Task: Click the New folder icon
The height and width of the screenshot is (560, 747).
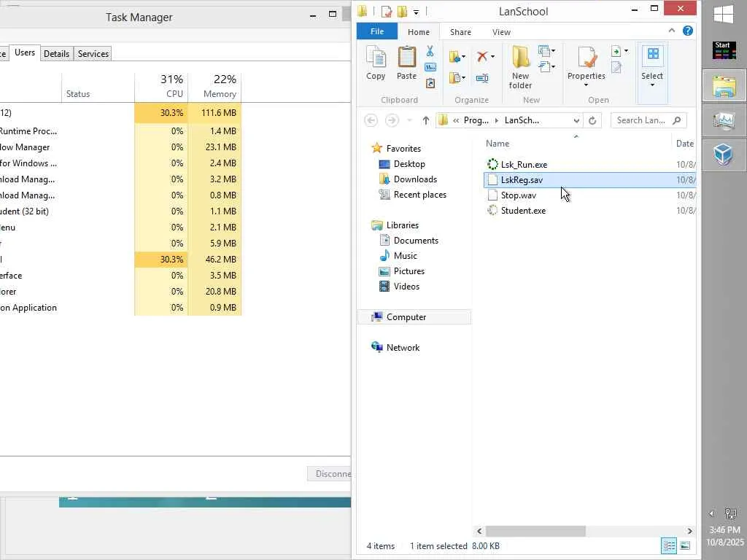Action: (x=521, y=58)
